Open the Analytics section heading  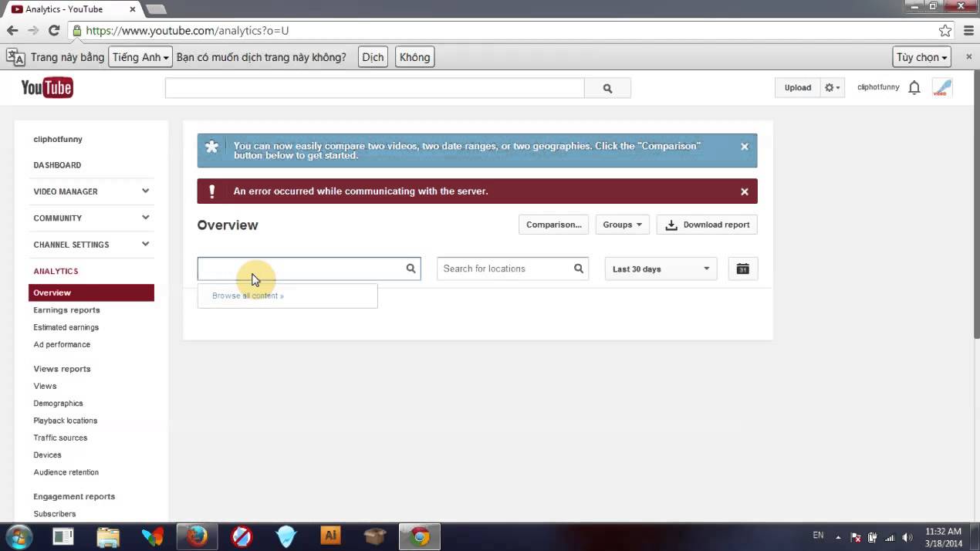click(x=56, y=271)
